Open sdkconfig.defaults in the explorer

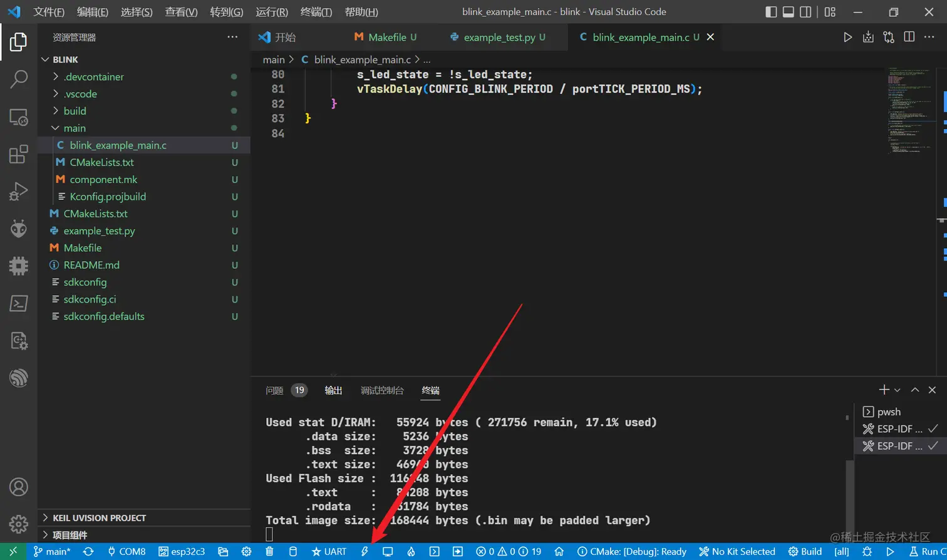point(144,316)
